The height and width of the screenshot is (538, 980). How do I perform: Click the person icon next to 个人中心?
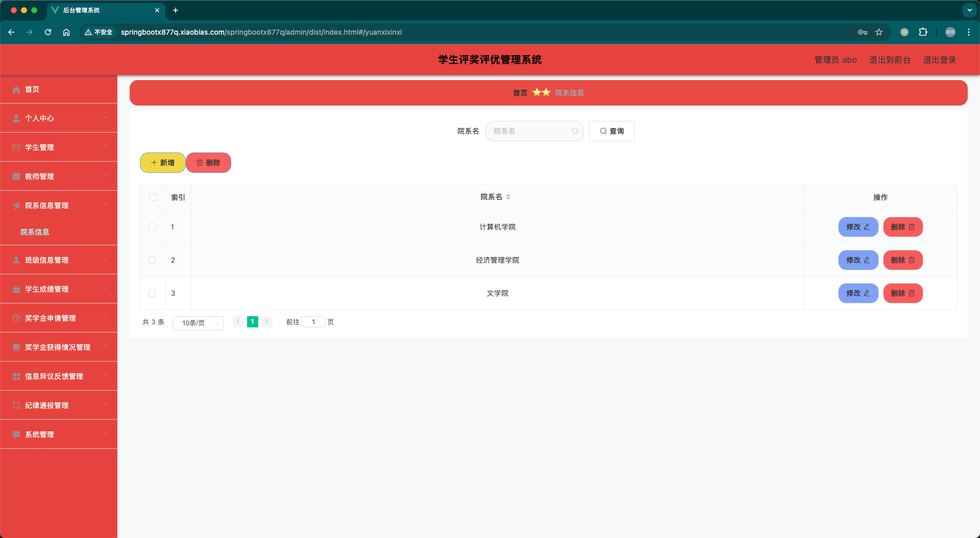tap(16, 118)
